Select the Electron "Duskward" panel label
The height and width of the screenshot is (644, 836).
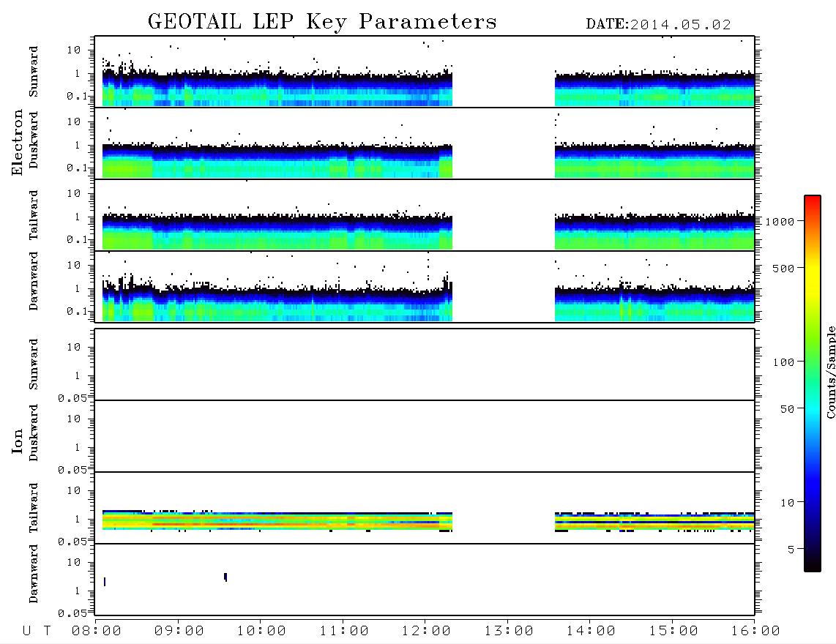click(33, 140)
